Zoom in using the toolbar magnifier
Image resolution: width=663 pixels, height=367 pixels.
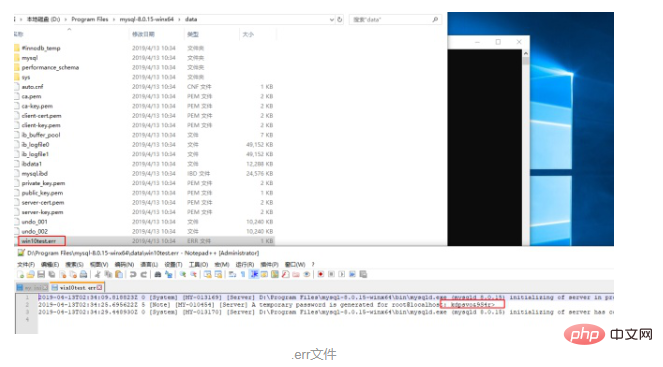(183, 274)
